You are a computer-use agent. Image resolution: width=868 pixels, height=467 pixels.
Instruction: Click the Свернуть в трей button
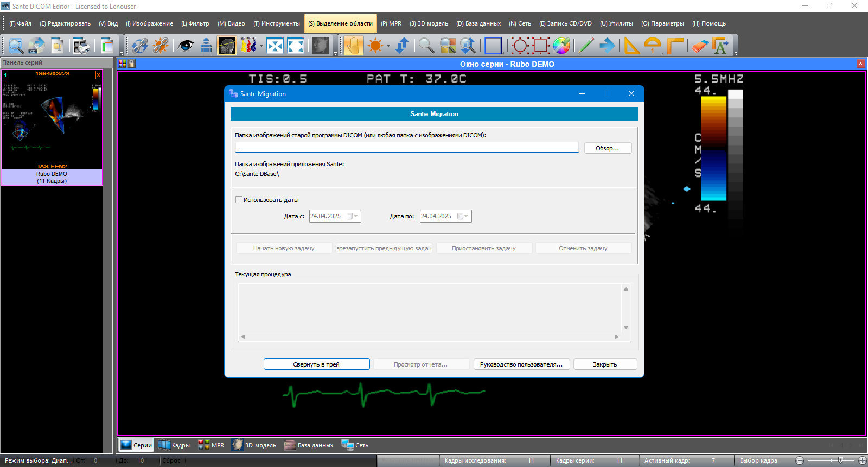[x=316, y=364]
